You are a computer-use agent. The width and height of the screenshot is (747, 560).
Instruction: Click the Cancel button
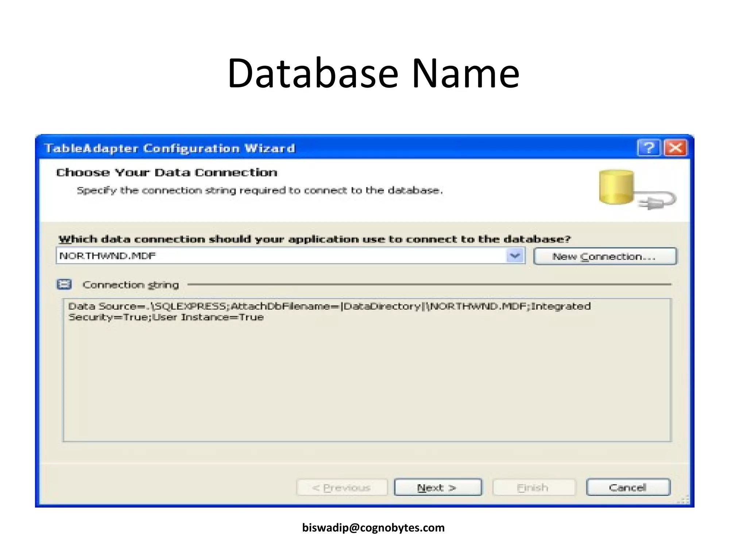[628, 487]
